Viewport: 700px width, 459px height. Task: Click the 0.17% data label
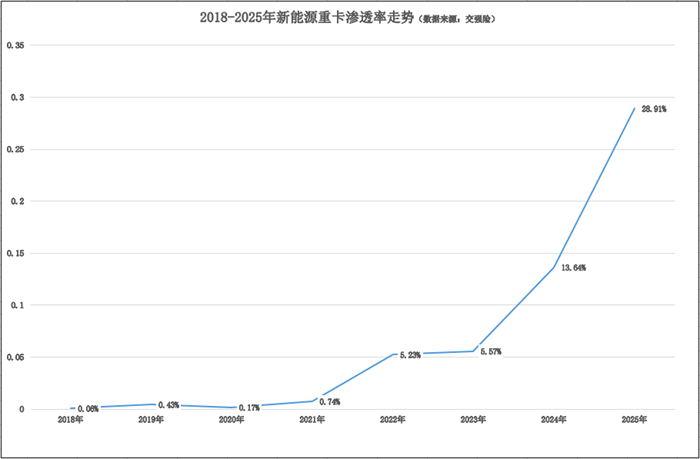pos(249,407)
